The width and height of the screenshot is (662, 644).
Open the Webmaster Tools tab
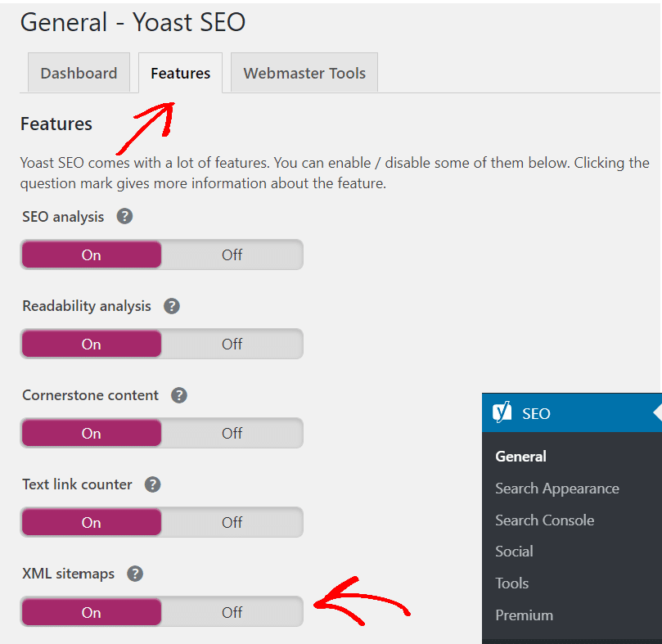304,73
